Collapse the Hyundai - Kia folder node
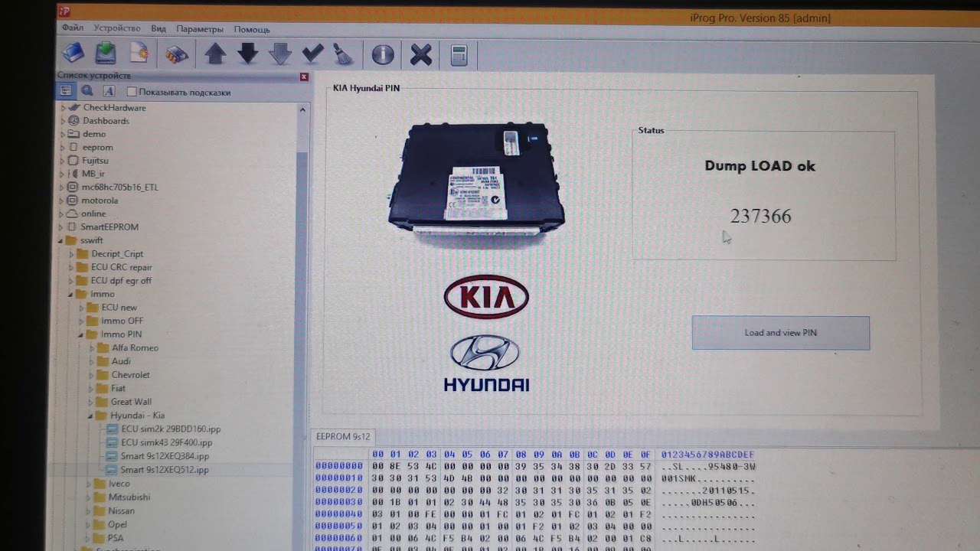This screenshot has width=980, height=551. (90, 416)
